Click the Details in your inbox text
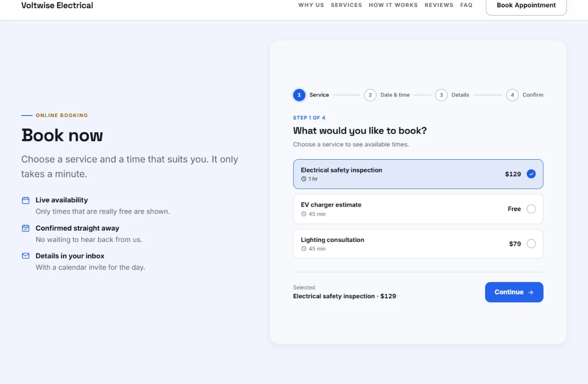Image resolution: width=588 pixels, height=384 pixels. point(70,256)
